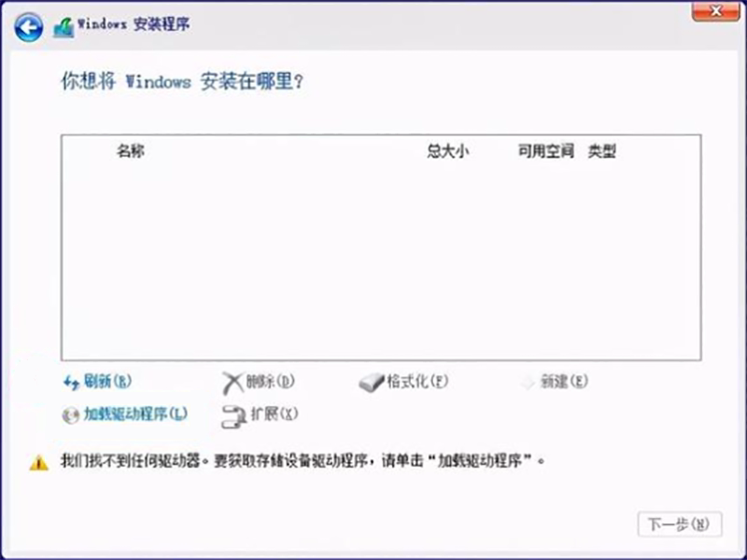
Task: Click the new partition star icon
Action: pyautogui.click(x=528, y=383)
